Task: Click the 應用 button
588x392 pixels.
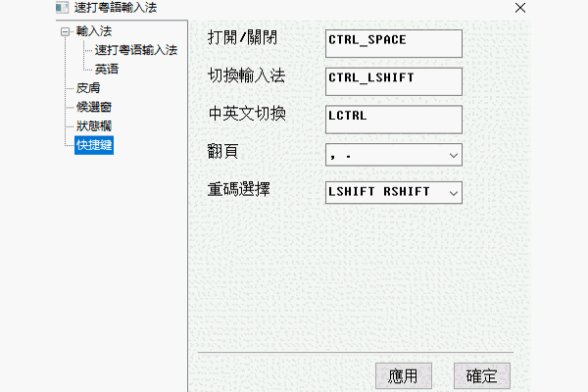Action: [x=404, y=376]
